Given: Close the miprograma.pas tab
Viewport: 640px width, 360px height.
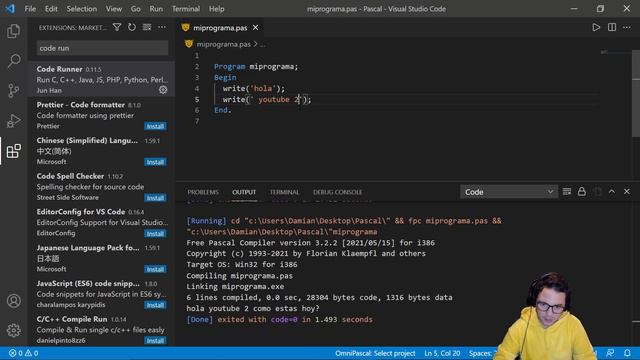Looking at the screenshot, I should click(256, 27).
